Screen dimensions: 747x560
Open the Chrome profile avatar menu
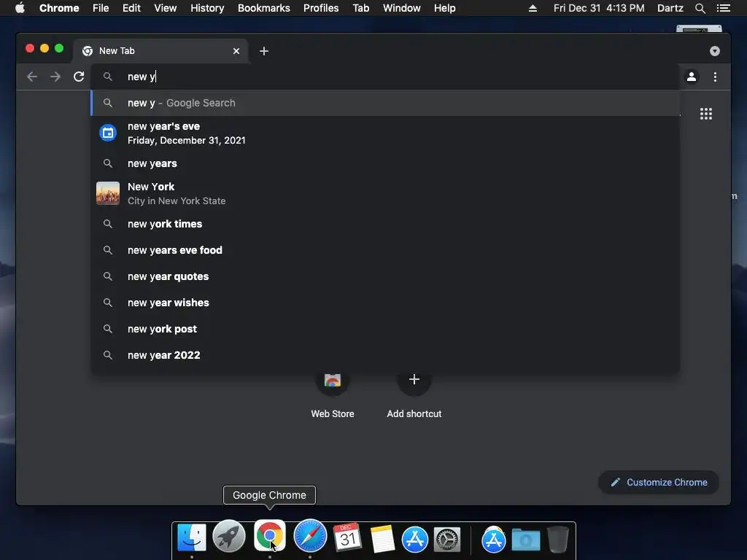click(x=692, y=77)
